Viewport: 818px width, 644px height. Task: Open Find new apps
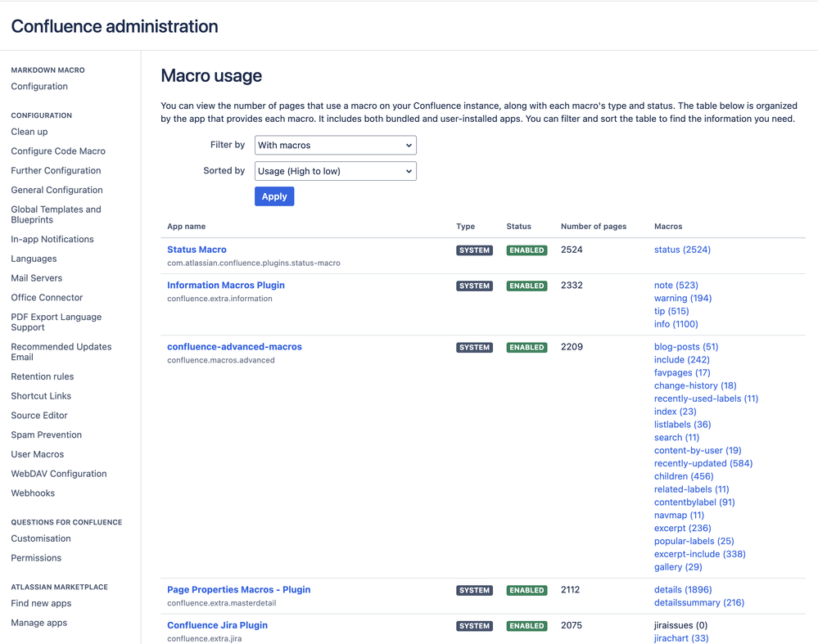pyautogui.click(x=41, y=603)
